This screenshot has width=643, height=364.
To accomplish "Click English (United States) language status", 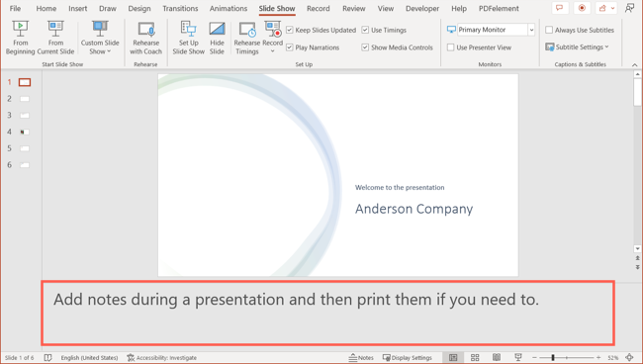I will (89, 358).
